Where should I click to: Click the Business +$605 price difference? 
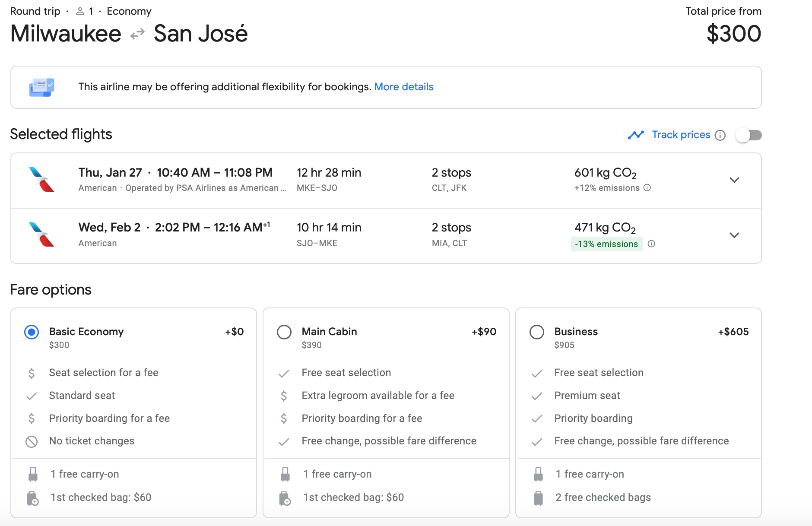point(733,332)
